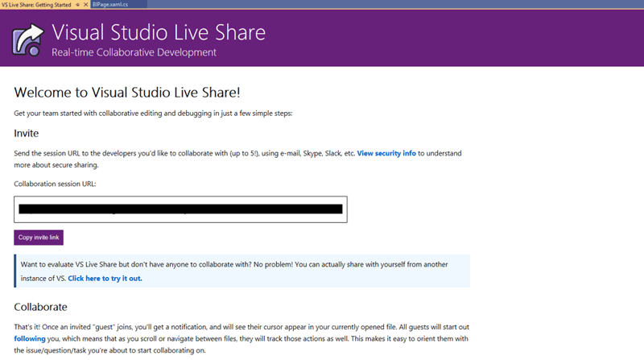
Task: Click the Visual Studio Live Share banner title
Action: pos(159,32)
